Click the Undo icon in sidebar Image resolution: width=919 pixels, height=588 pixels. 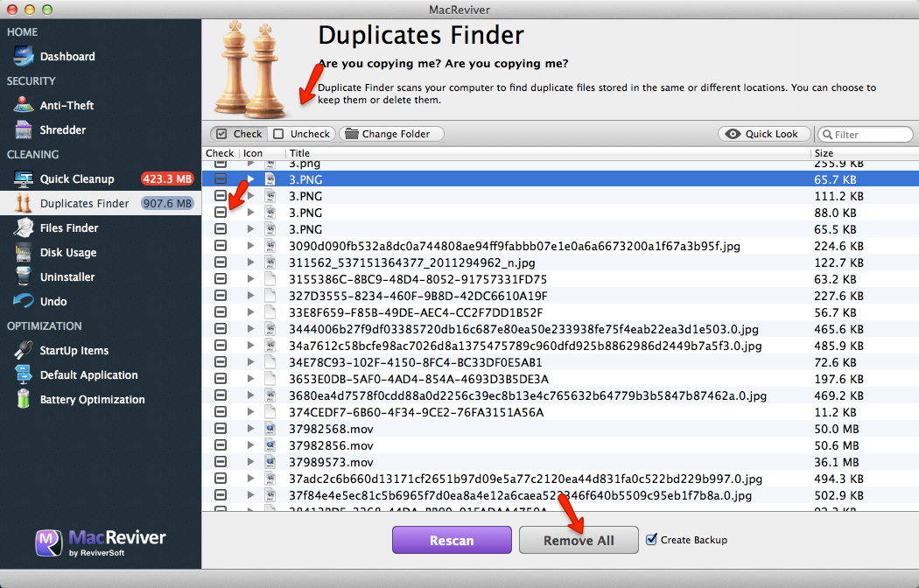[x=24, y=302]
